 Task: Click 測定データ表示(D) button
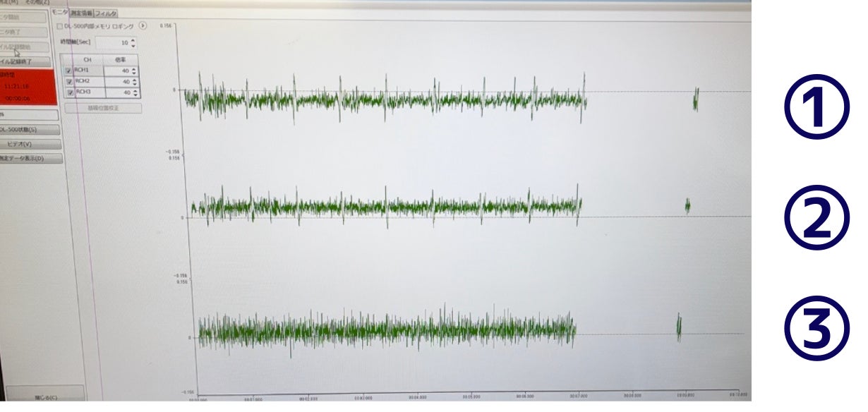(28, 159)
